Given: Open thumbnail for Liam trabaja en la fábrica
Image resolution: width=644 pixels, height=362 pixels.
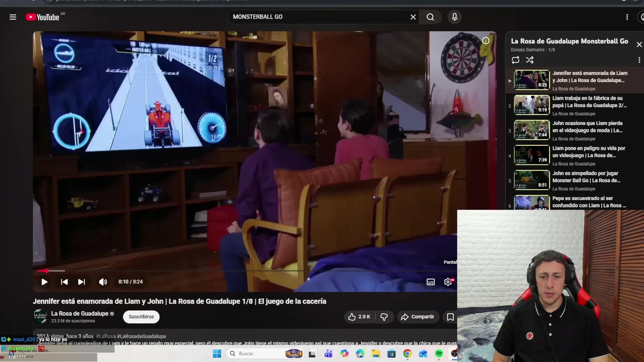Looking at the screenshot, I should pyautogui.click(x=532, y=105).
